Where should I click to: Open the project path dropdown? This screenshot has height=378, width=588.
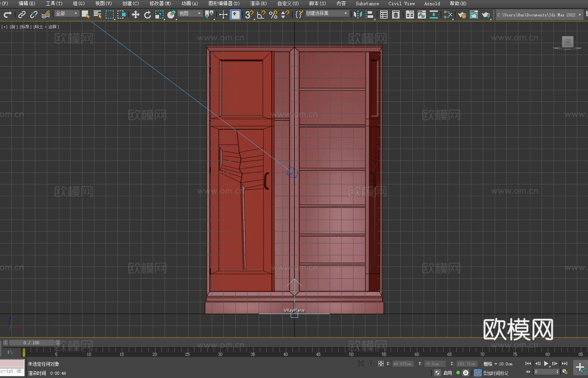coord(539,15)
